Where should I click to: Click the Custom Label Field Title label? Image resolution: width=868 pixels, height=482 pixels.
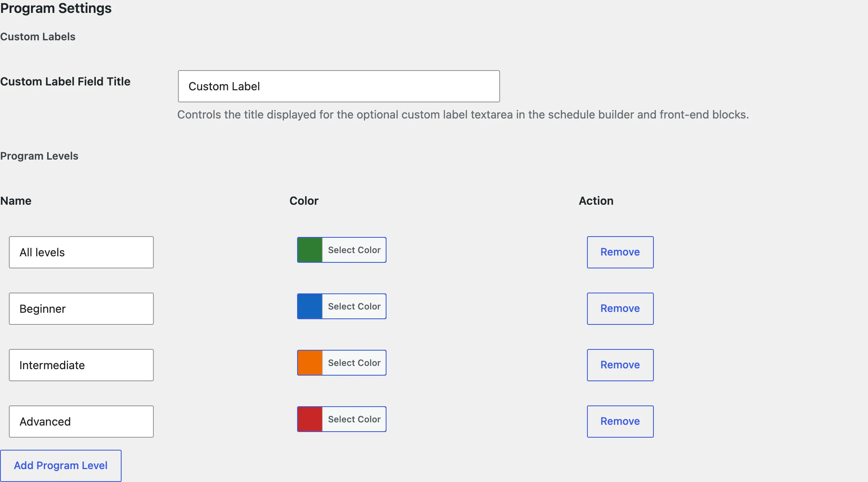click(x=65, y=81)
